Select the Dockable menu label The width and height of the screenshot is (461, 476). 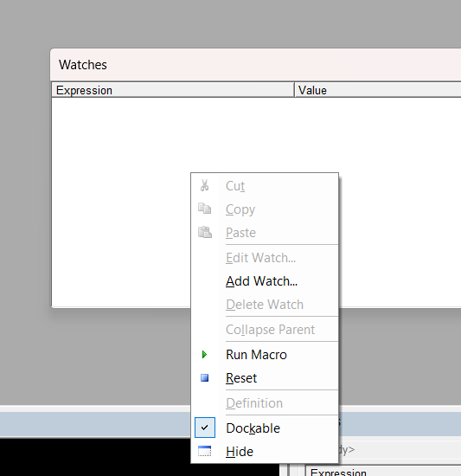253,428
